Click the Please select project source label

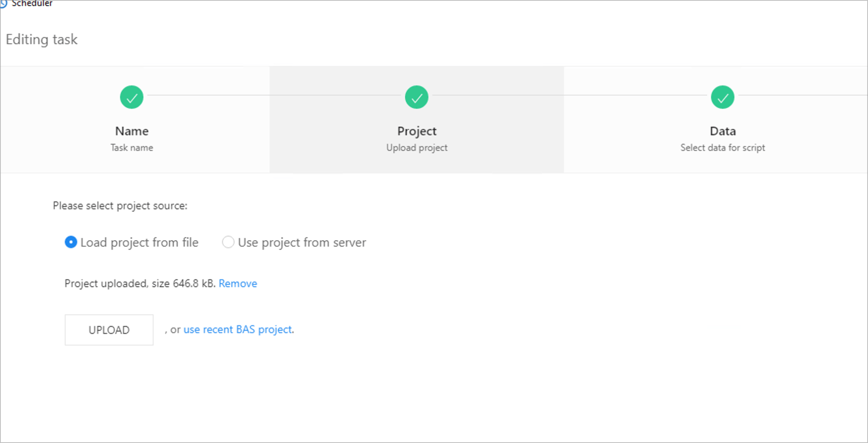point(120,206)
